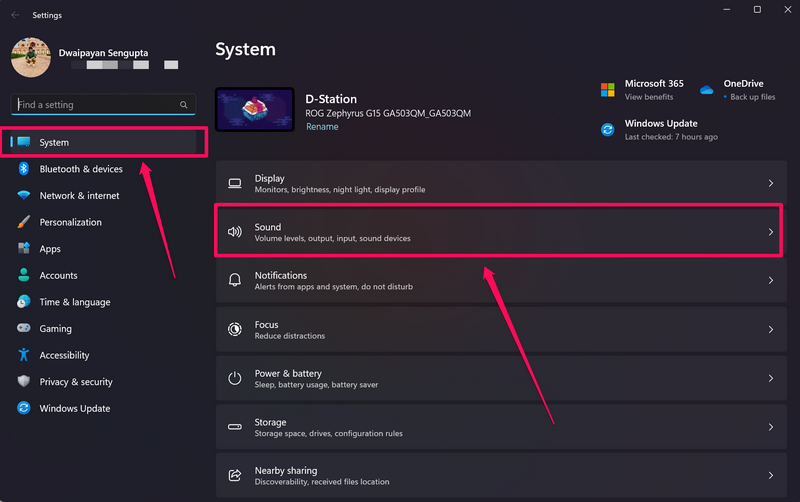Image resolution: width=800 pixels, height=502 pixels.
Task: Click the Rename link under D-Station
Action: [321, 127]
